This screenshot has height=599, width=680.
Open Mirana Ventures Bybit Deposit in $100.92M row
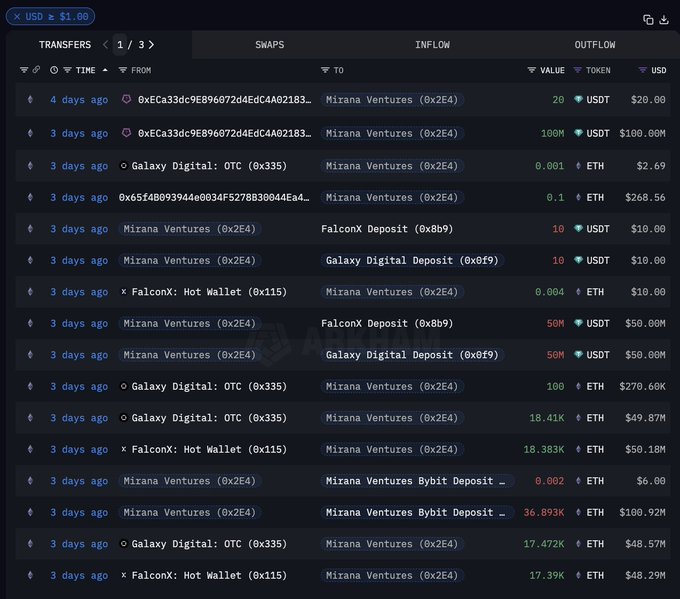(417, 512)
